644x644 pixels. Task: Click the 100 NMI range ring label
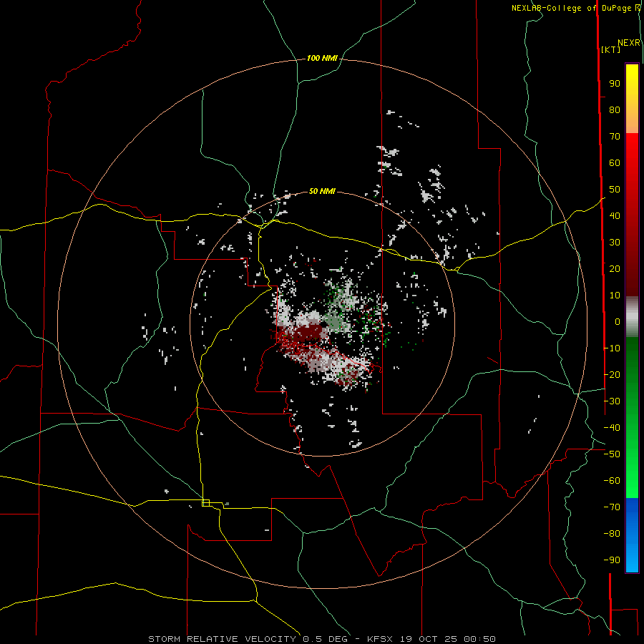click(322, 59)
